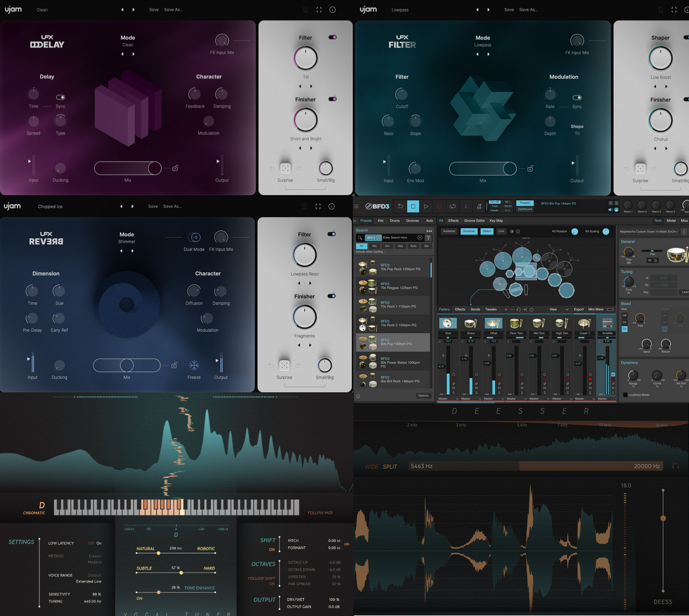Switch to the Sends mixer tab in BFD3
The image size is (689, 616).
click(x=476, y=310)
